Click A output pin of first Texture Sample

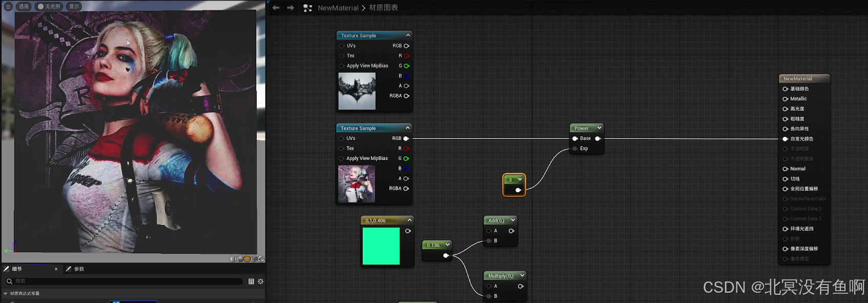(406, 86)
